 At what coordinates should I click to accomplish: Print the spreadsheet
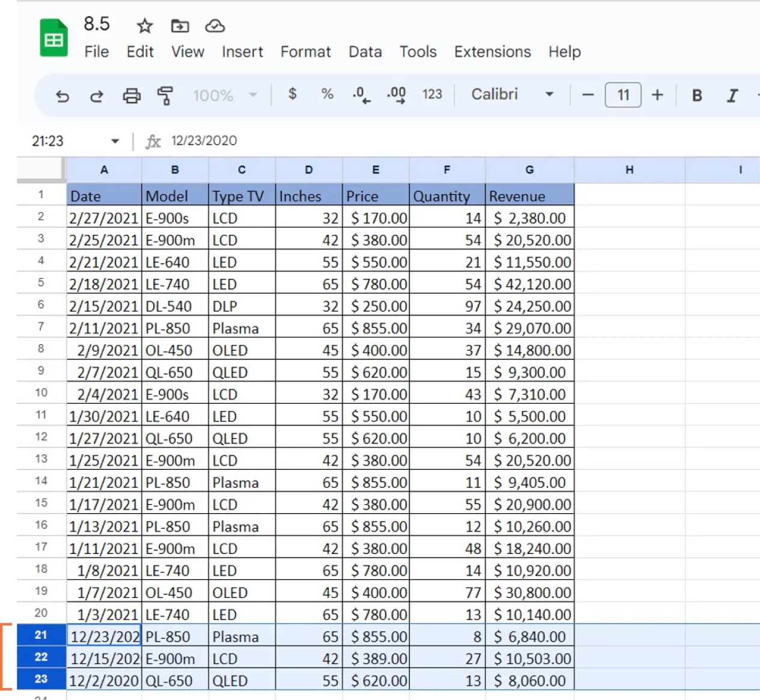tap(132, 95)
